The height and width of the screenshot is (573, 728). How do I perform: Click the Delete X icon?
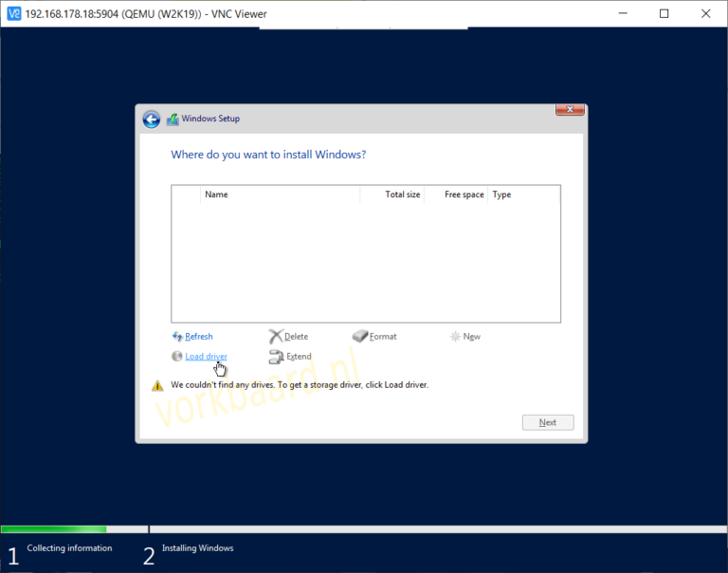tap(276, 336)
